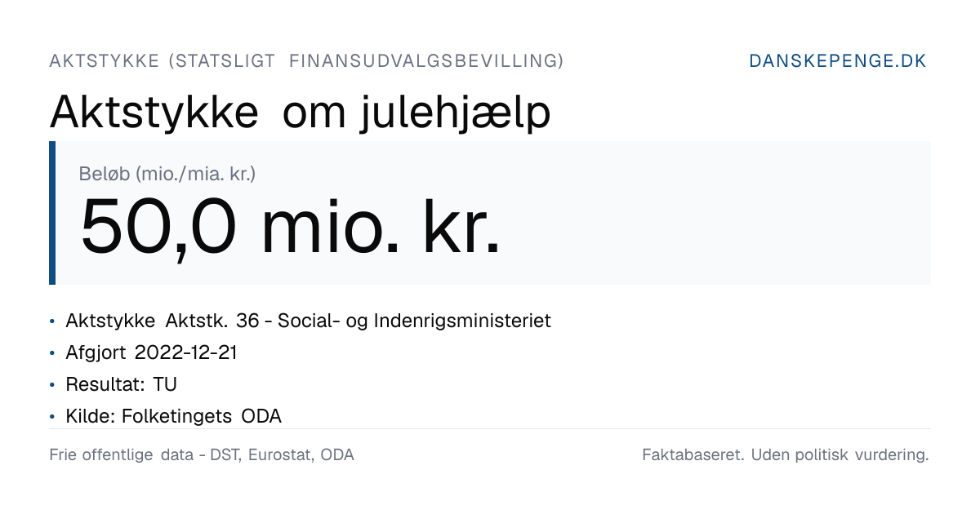Click Social- og Indenrigsministeriet ministry name
This screenshot has width=980, height=514.
coord(415,321)
